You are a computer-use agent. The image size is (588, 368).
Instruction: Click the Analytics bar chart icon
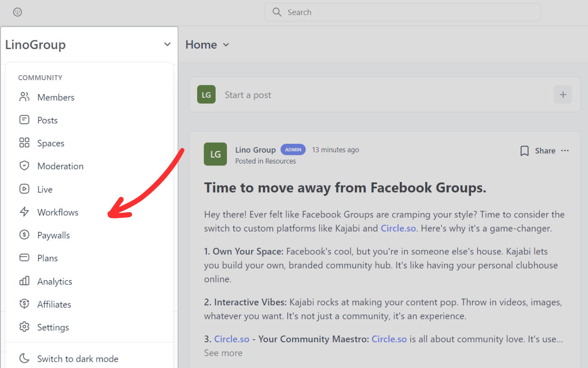tap(24, 281)
